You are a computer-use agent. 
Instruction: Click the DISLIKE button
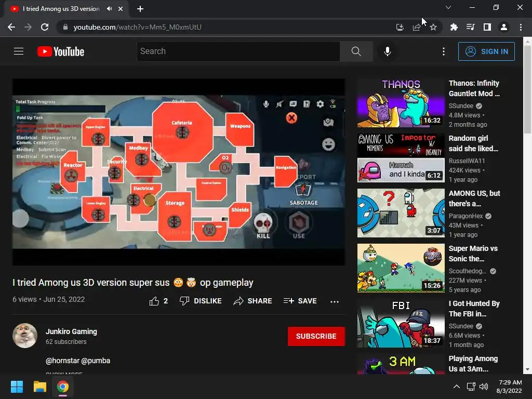[201, 301]
